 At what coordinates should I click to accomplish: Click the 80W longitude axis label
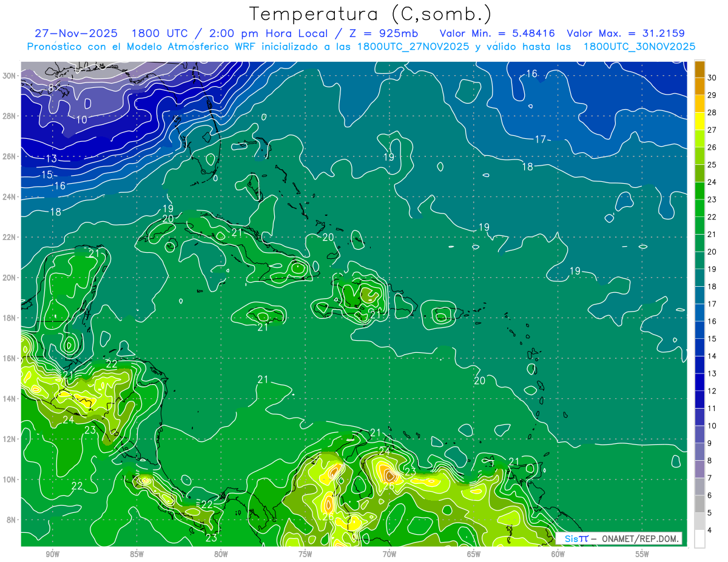point(221,554)
